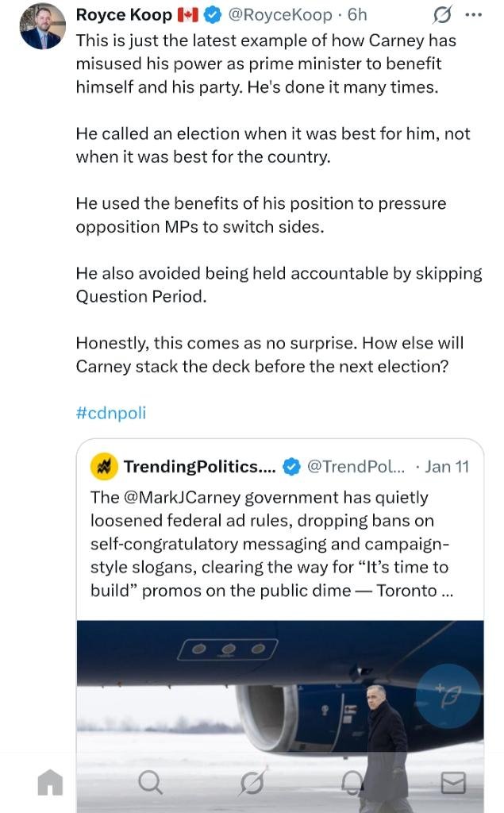Image resolution: width=504 pixels, height=813 pixels.
Task: Tap the Jan 11 date on quoted post
Action: click(447, 467)
